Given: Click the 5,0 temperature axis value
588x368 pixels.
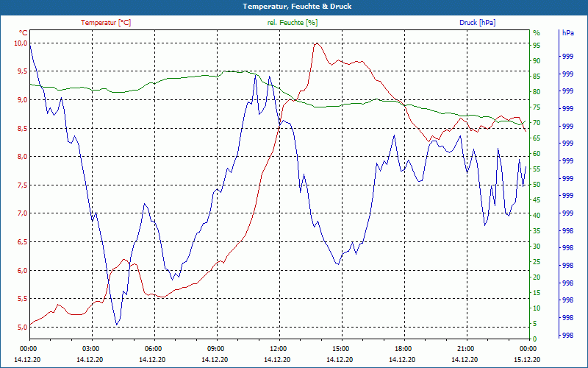Looking at the screenshot, I should click(x=22, y=327).
